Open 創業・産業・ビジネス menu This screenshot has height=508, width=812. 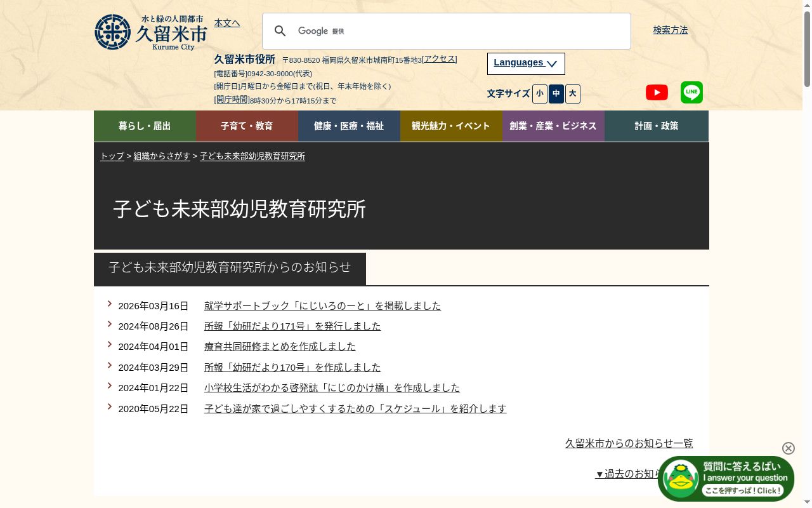point(553,126)
